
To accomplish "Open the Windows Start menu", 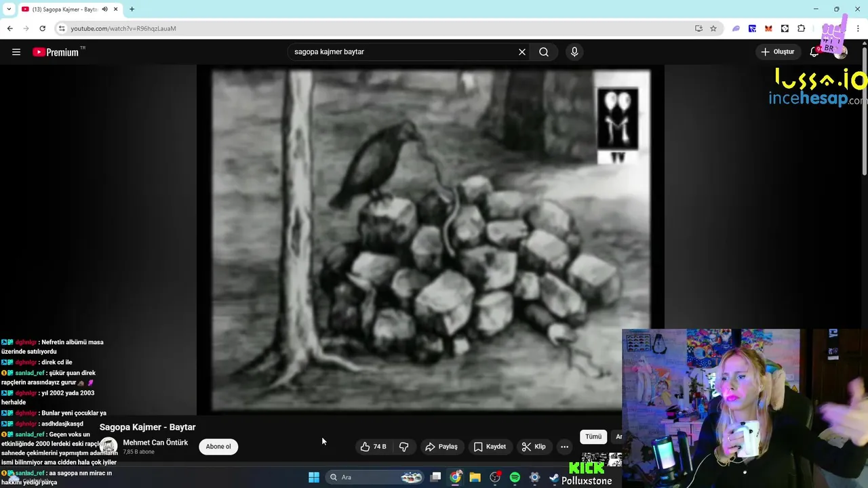I will pyautogui.click(x=313, y=477).
